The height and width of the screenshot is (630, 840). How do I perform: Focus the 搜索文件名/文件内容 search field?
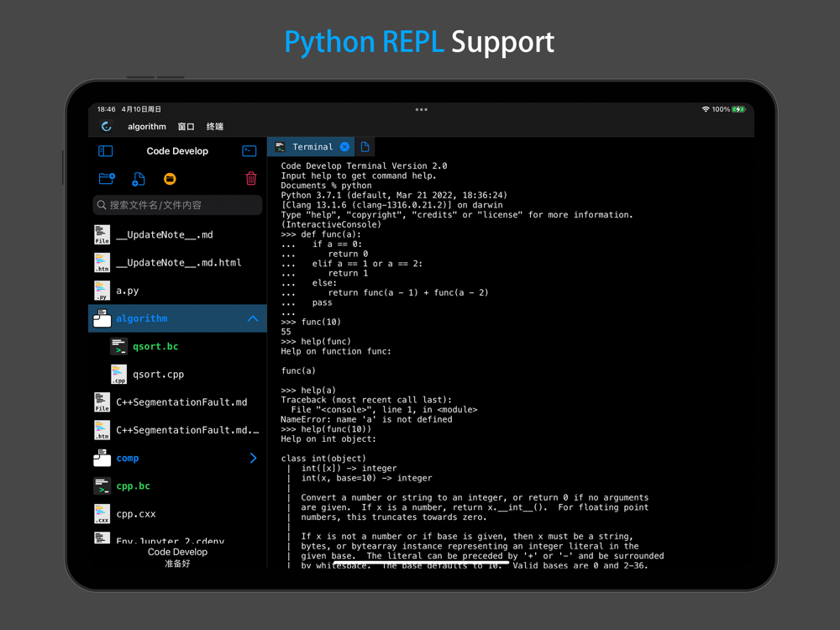tap(177, 205)
